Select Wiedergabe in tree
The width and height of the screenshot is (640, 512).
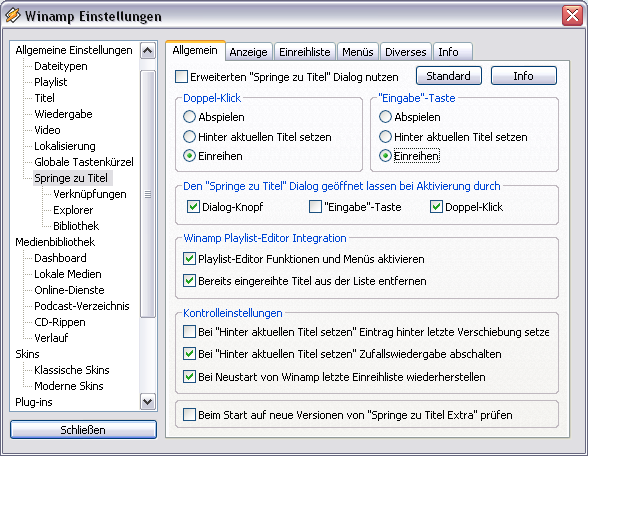click(63, 114)
